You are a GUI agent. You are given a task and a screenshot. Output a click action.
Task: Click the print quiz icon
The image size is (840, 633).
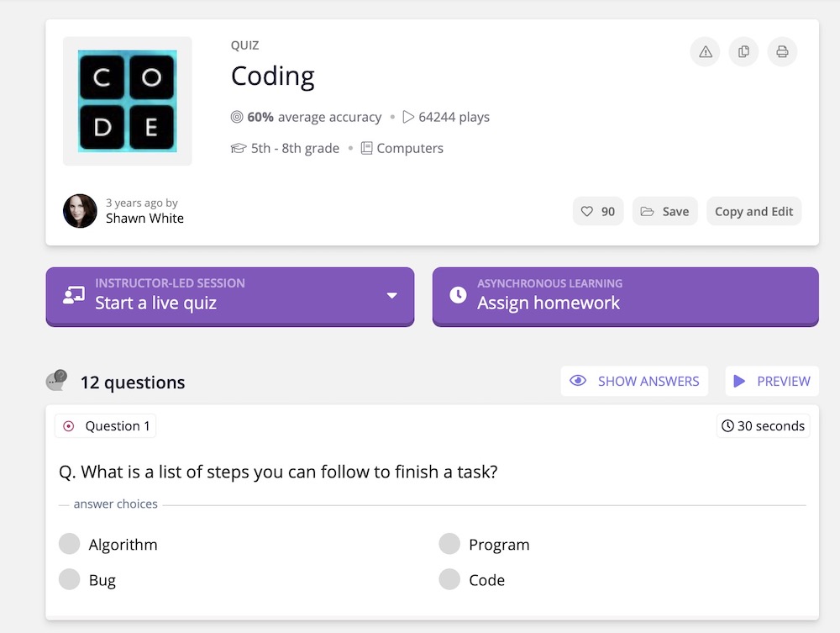782,52
